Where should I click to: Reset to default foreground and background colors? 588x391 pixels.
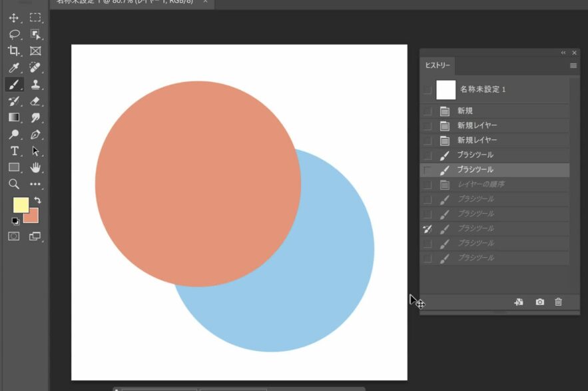click(x=15, y=221)
